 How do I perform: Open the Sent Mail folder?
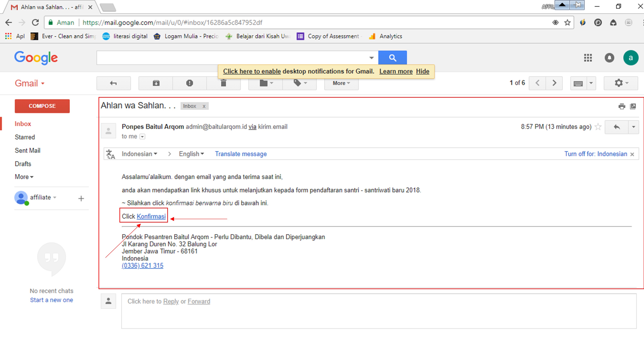coord(28,150)
